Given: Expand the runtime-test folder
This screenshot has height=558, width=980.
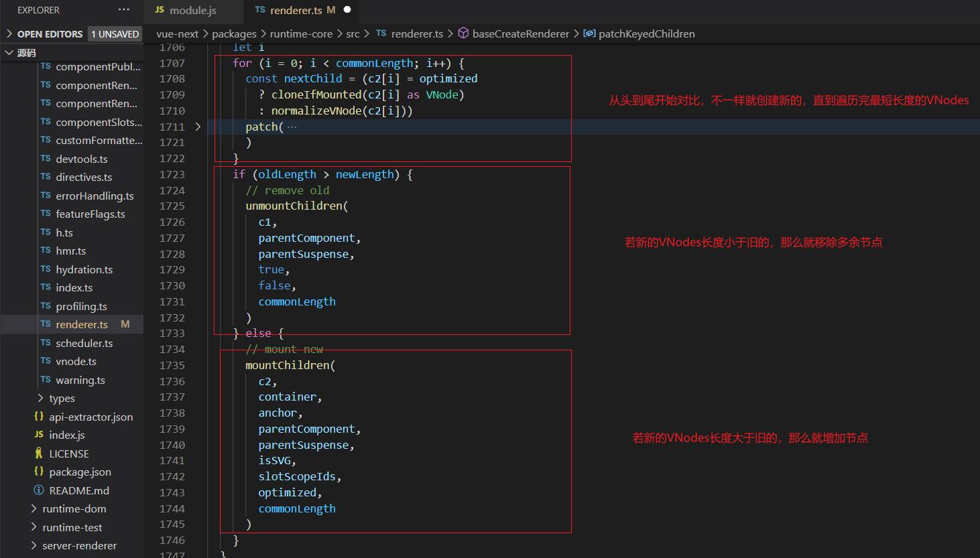Looking at the screenshot, I should pyautogui.click(x=72, y=527).
